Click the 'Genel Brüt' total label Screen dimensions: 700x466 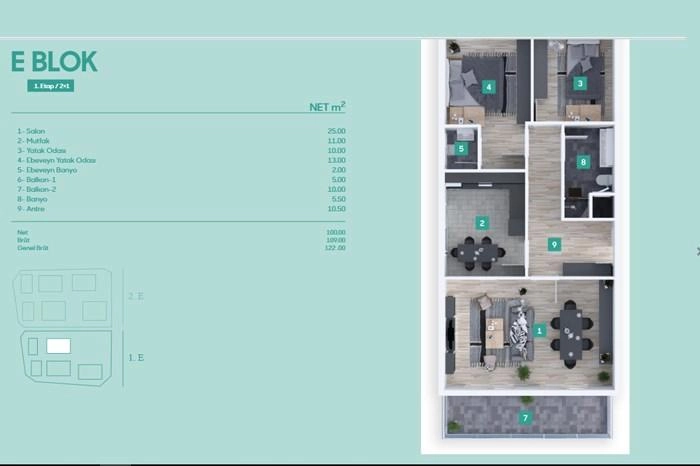[33, 248]
